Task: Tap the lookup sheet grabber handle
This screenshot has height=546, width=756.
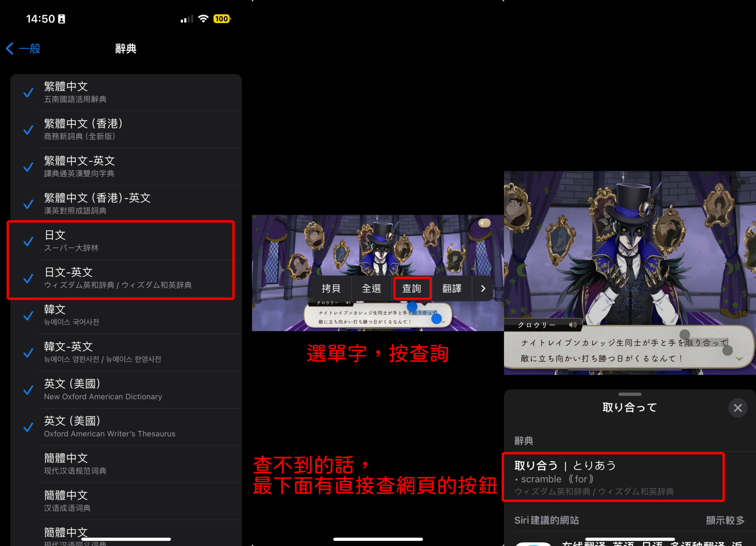Action: (x=630, y=394)
